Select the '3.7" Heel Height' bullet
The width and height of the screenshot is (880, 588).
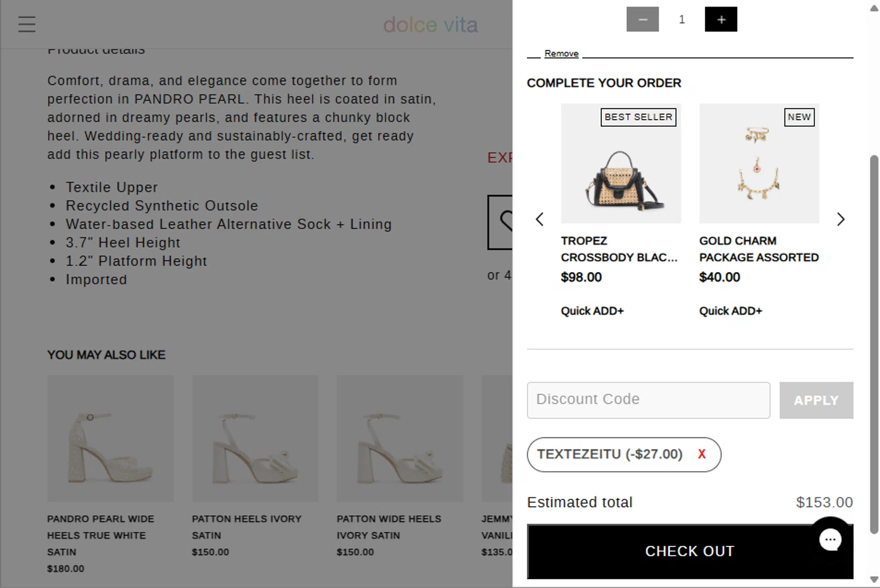123,243
